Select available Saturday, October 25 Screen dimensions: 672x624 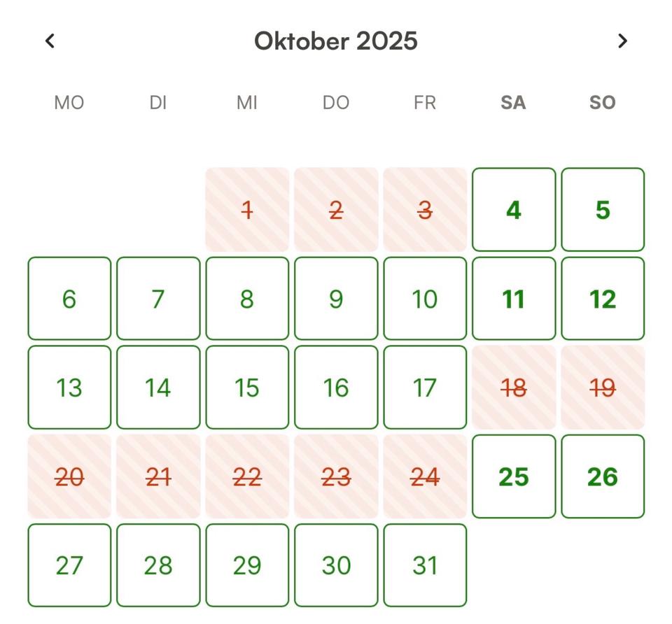point(514,476)
